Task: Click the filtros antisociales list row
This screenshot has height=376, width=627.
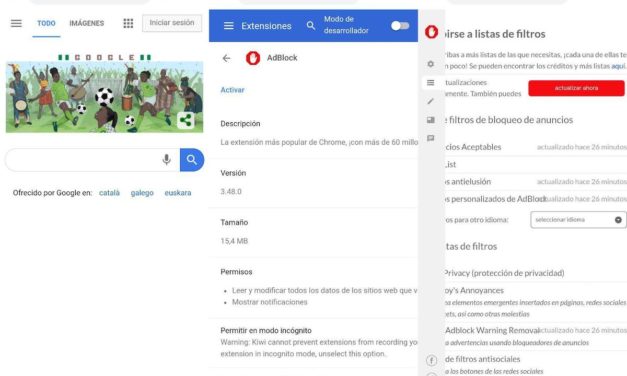Action: click(x=535, y=364)
